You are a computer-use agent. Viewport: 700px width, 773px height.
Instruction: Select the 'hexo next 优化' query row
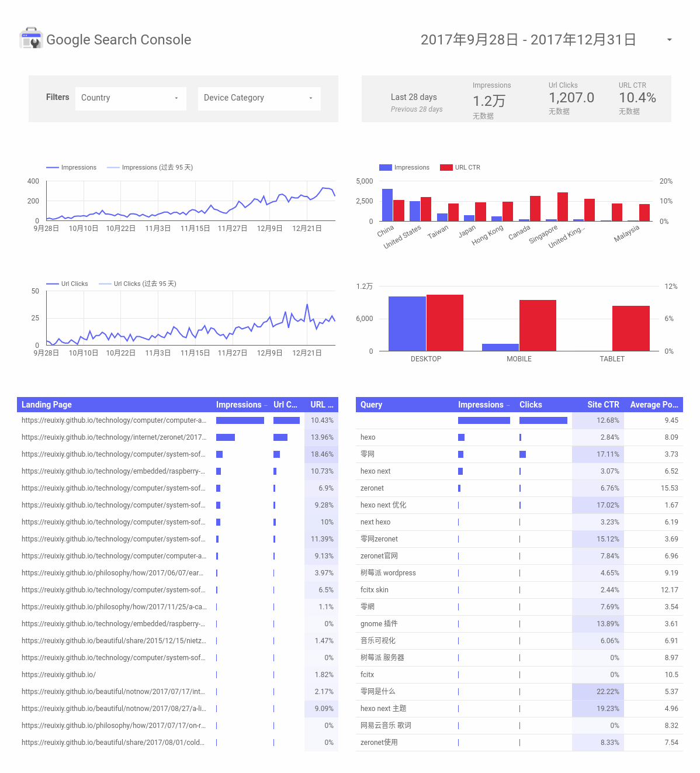(519, 505)
